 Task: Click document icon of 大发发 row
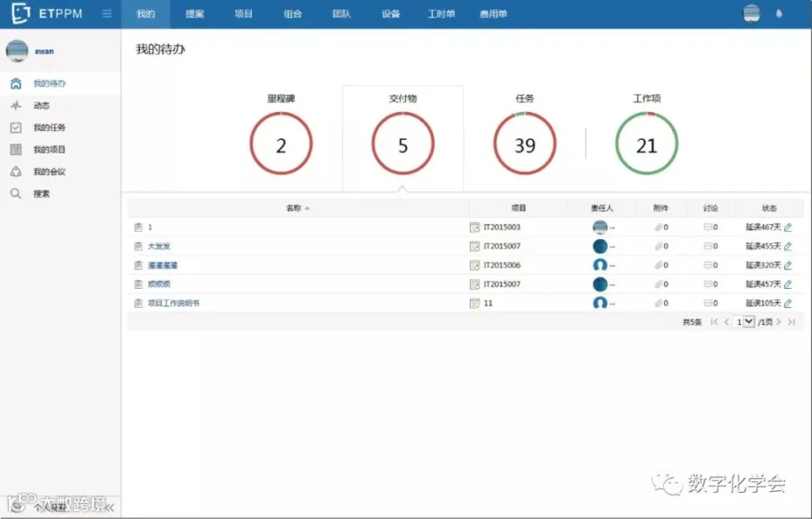(x=138, y=246)
